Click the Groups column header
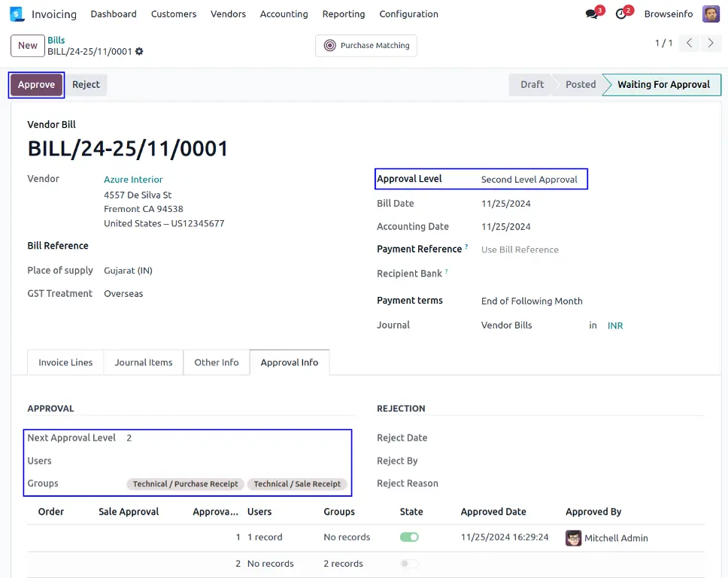 point(339,512)
